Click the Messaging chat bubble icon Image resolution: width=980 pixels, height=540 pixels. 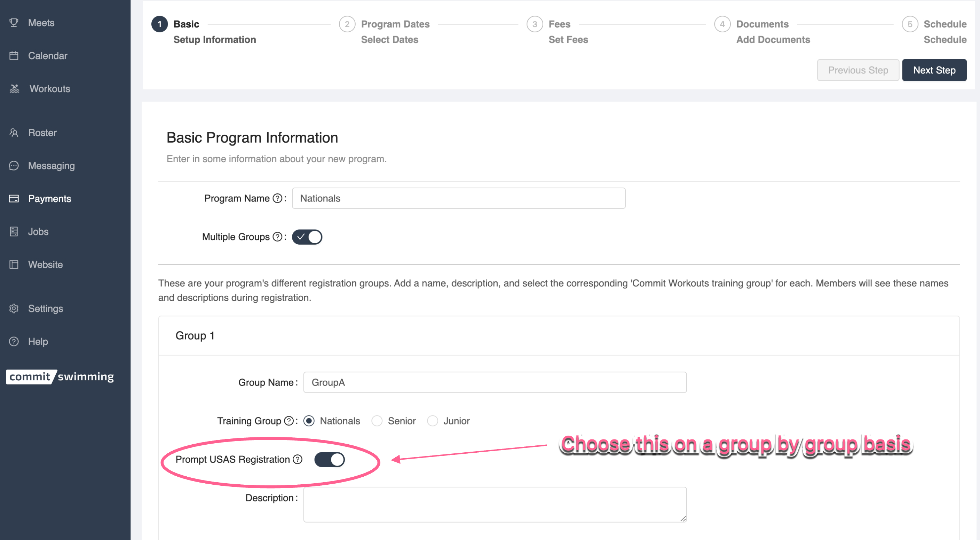[x=14, y=166]
